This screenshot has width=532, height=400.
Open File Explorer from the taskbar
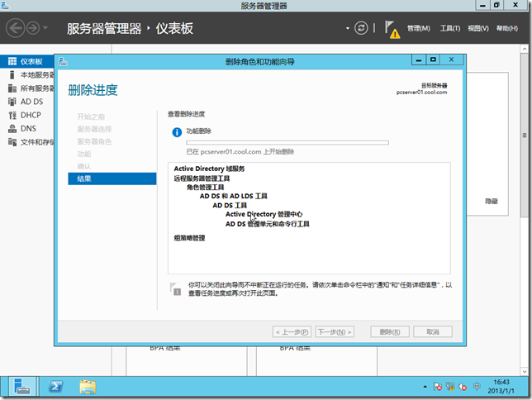coord(88,387)
